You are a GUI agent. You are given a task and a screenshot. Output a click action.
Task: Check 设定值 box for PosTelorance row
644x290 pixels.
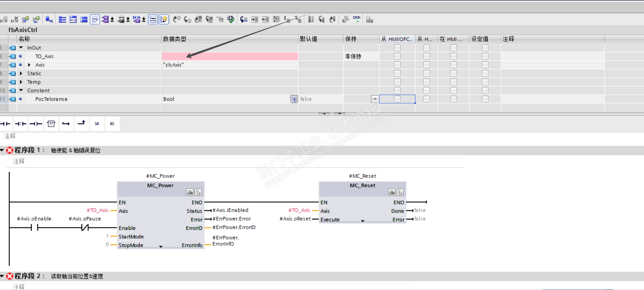point(485,99)
